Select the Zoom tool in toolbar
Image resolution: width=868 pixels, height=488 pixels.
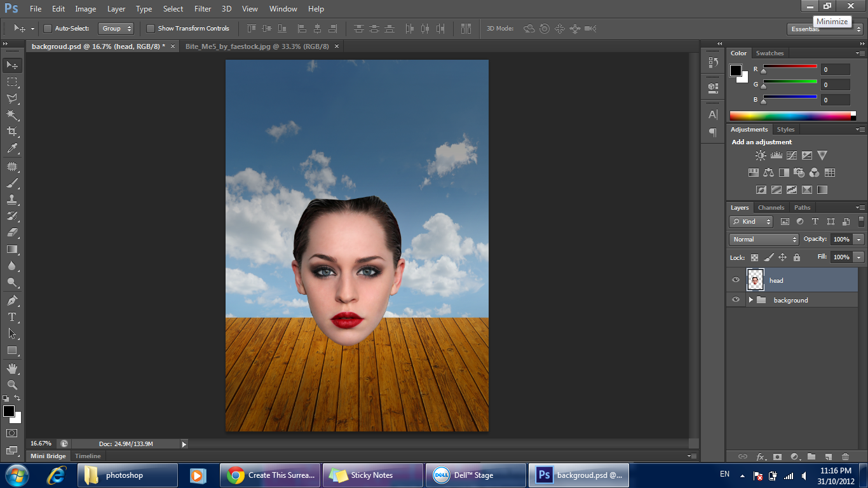coord(12,385)
